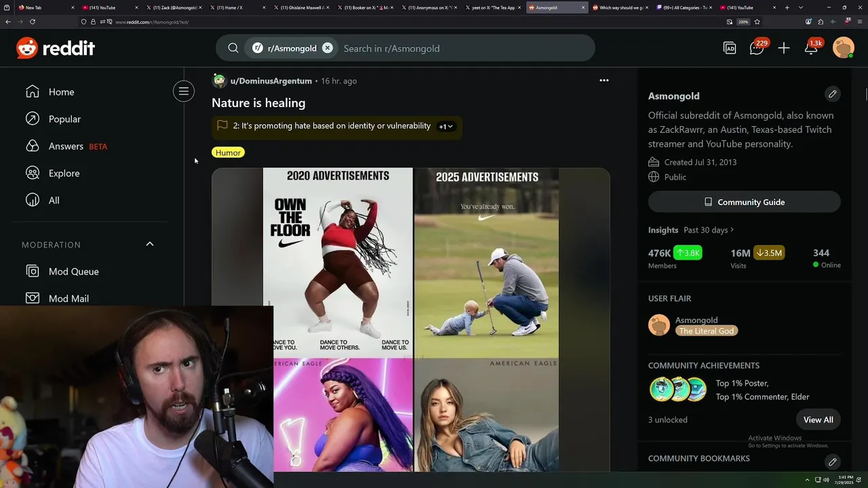Open Mod Mail
Screen dimensions: 868x488
tap(68, 298)
